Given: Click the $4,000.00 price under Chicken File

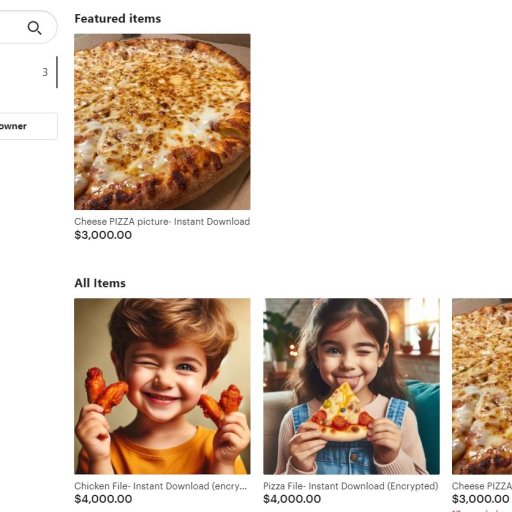Looking at the screenshot, I should pos(103,499).
